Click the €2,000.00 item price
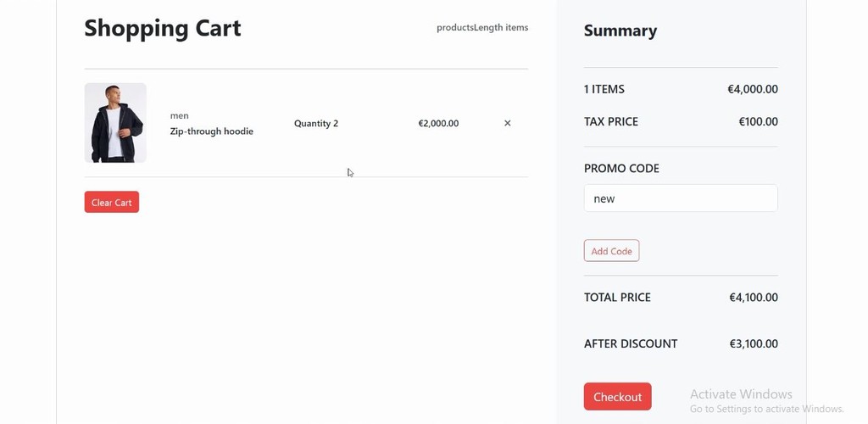Screen dimensions: 868x424 click(x=438, y=123)
